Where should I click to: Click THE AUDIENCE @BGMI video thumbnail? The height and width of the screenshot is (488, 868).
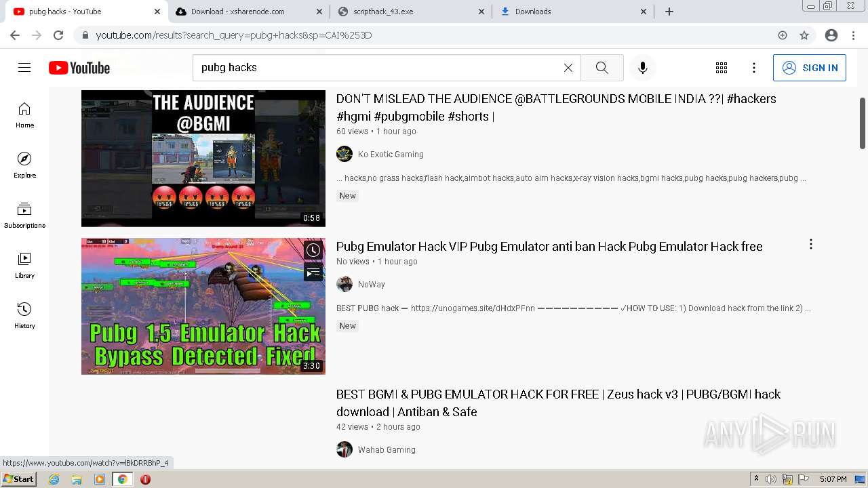click(203, 159)
